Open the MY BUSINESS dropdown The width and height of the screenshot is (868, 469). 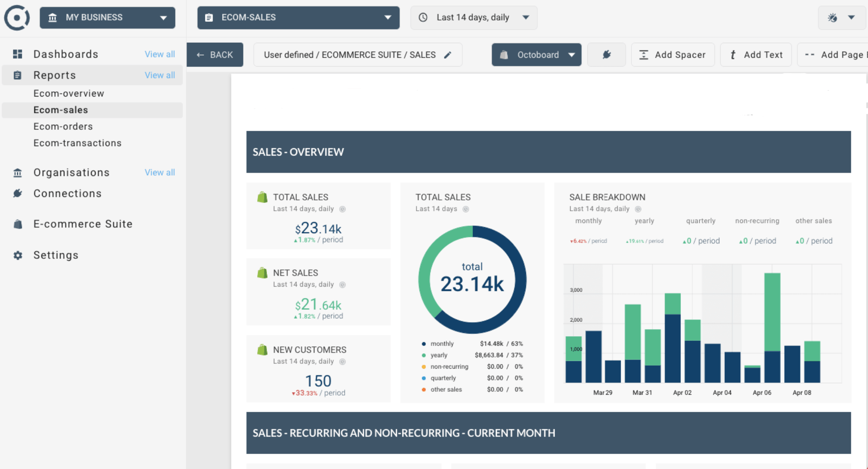(107, 18)
